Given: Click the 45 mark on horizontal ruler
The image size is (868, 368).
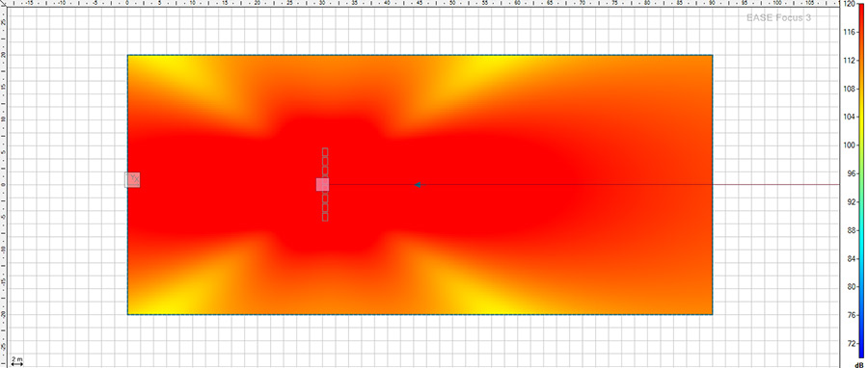Looking at the screenshot, I should (420, 3).
